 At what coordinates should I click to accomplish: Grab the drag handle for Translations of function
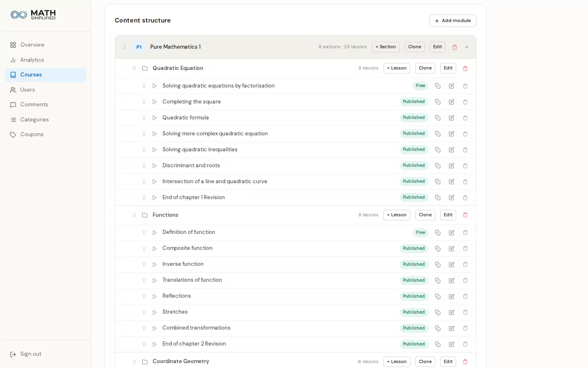pos(144,280)
